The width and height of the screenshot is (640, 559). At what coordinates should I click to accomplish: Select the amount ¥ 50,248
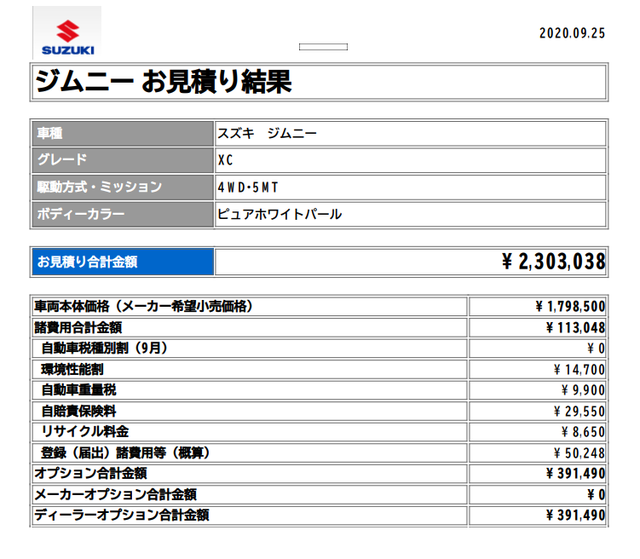pos(579,453)
